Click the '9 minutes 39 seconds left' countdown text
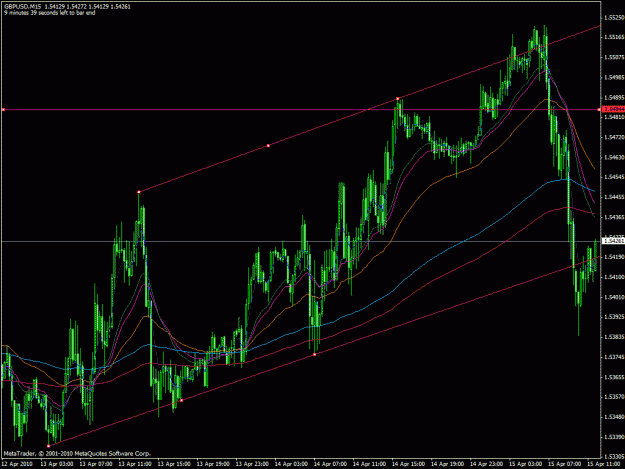The width and height of the screenshot is (625, 469). [50, 13]
